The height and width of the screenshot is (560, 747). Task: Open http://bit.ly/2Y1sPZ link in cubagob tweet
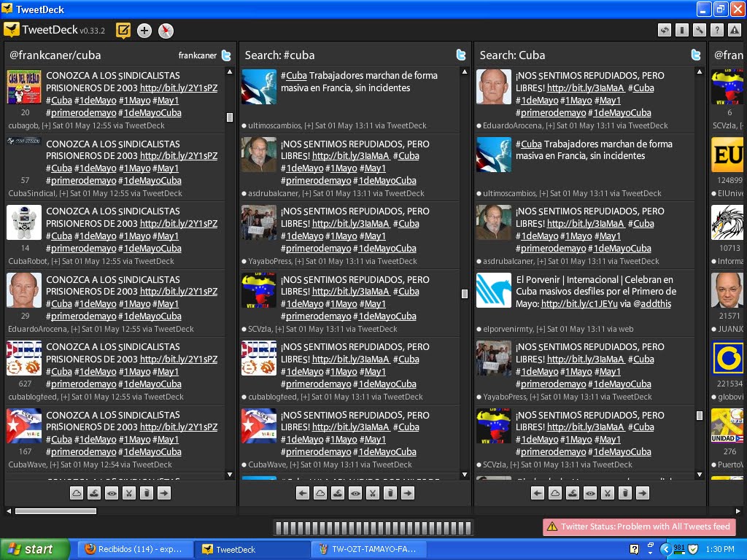click(179, 88)
